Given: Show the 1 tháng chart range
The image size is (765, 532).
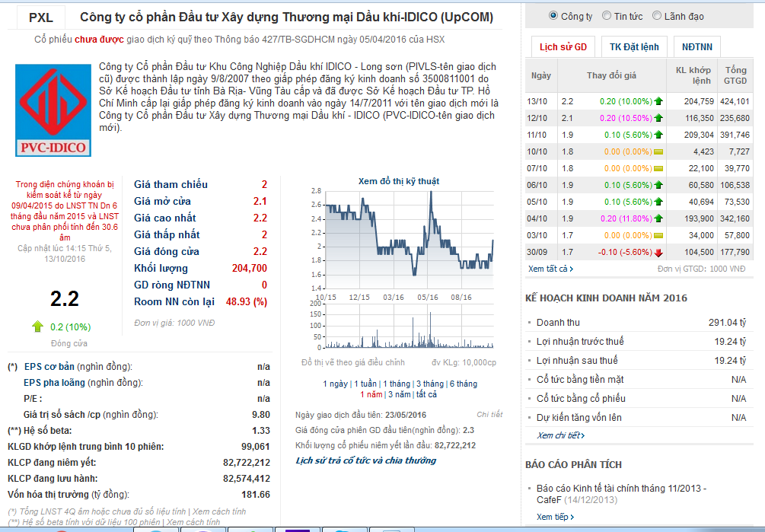Looking at the screenshot, I should pyautogui.click(x=397, y=384).
